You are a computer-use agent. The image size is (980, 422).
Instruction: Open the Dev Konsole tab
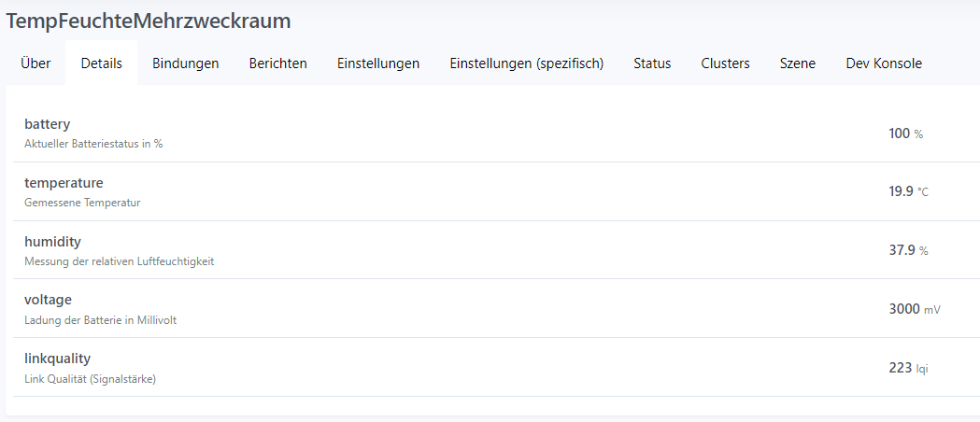(x=884, y=63)
